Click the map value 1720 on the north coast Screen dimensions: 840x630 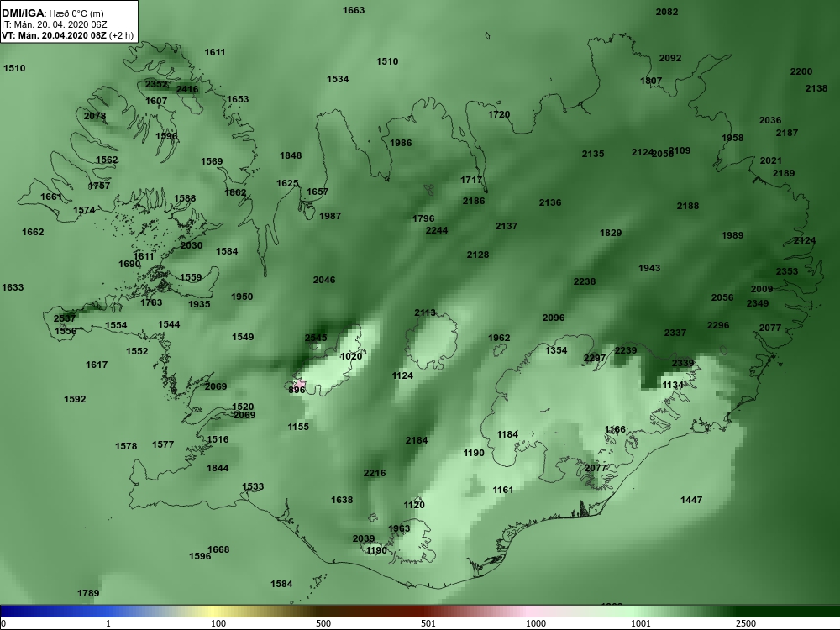click(x=499, y=114)
